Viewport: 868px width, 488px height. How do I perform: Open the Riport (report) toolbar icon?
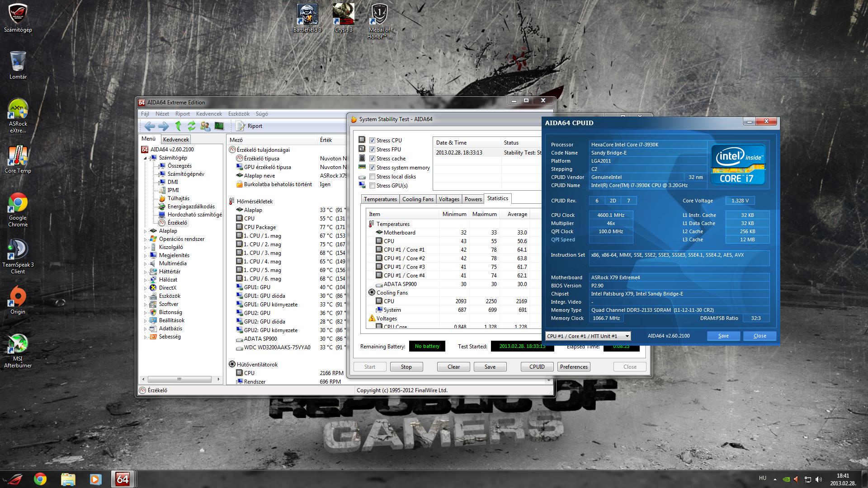(250, 126)
